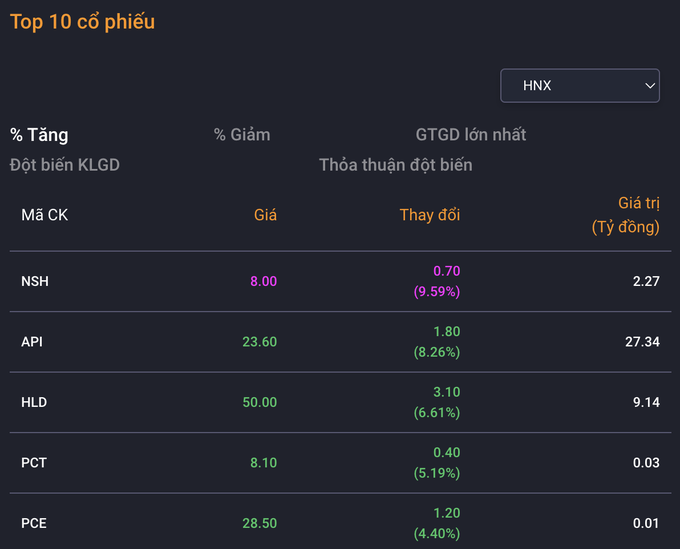Viewport: 680px width, 549px height.
Task: Click API change value 1.80 (8.26%)
Action: 437,342
